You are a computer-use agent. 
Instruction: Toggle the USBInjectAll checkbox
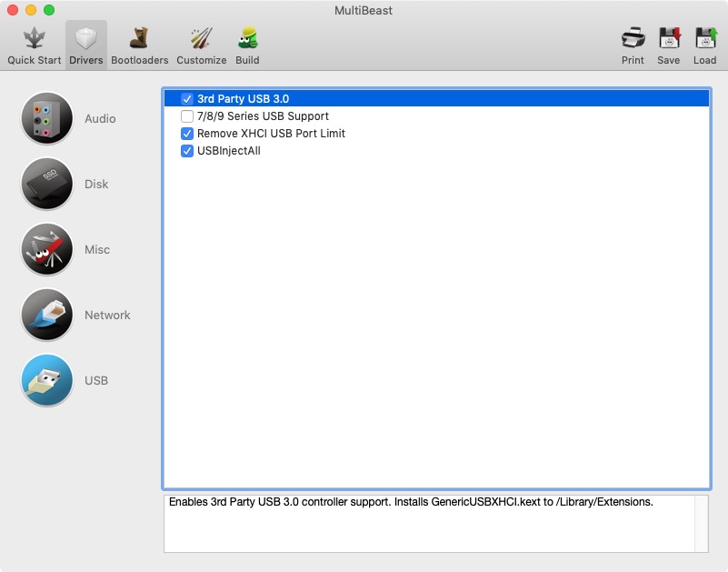(x=186, y=151)
